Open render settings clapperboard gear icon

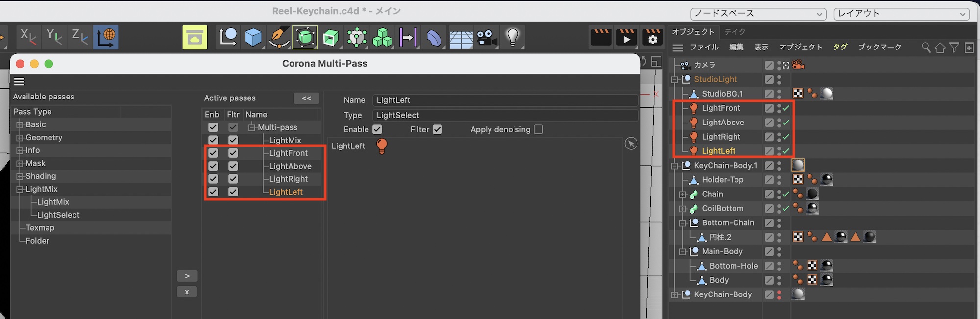652,37
